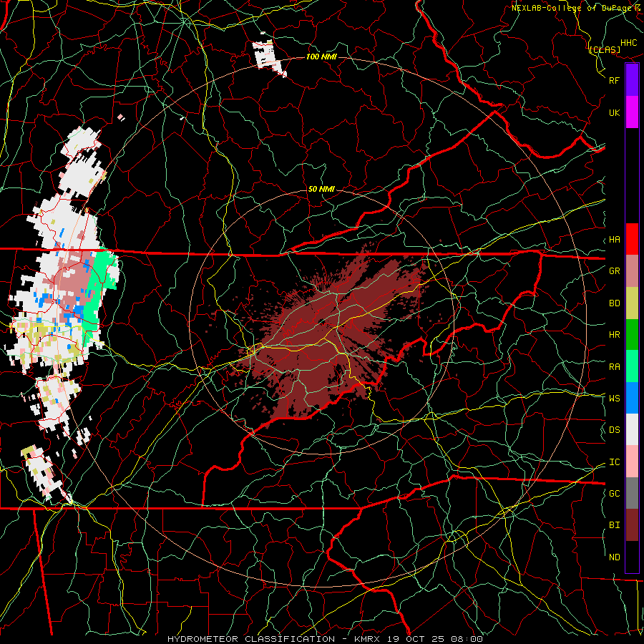
Task: Click the BI legend label text
Action: pyautogui.click(x=615, y=525)
